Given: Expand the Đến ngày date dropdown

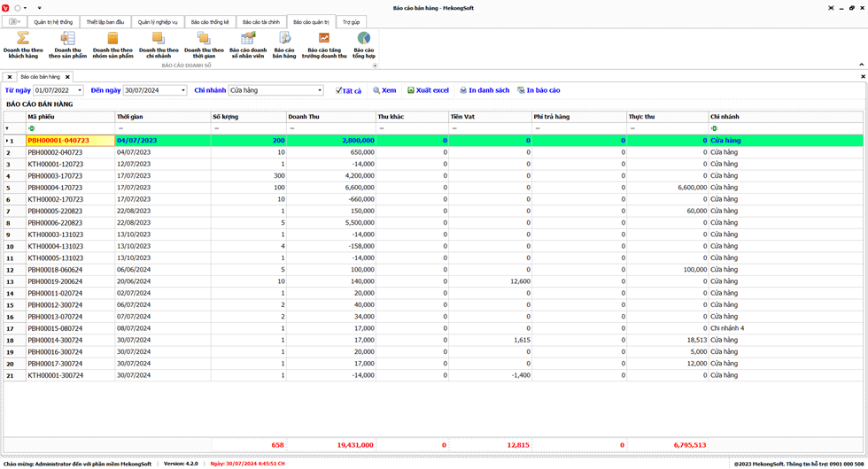Looking at the screenshot, I should 183,90.
